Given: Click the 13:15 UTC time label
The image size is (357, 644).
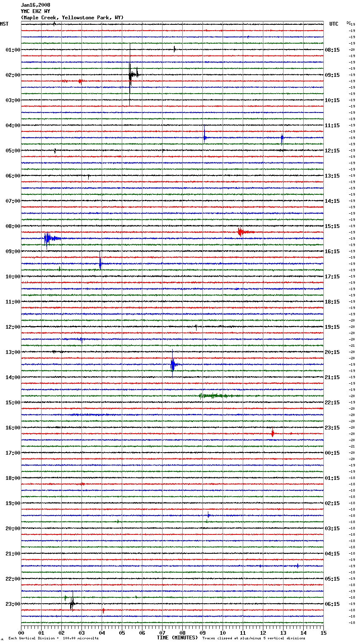Looking at the screenshot, I should (x=332, y=176).
